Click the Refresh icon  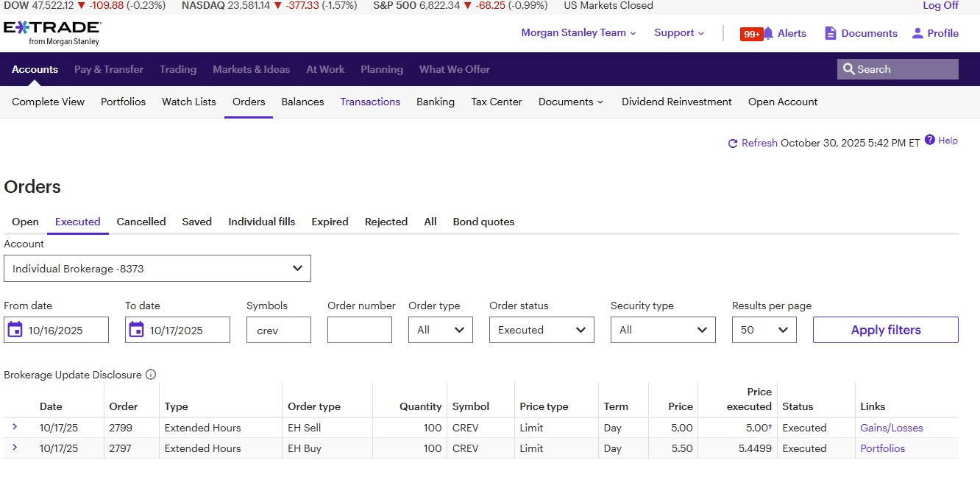732,144
